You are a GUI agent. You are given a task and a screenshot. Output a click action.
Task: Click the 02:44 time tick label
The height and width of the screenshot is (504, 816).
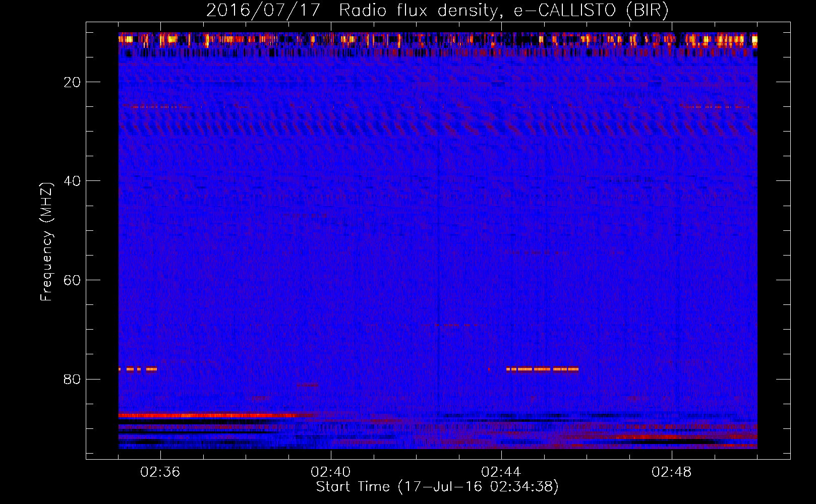click(x=501, y=472)
